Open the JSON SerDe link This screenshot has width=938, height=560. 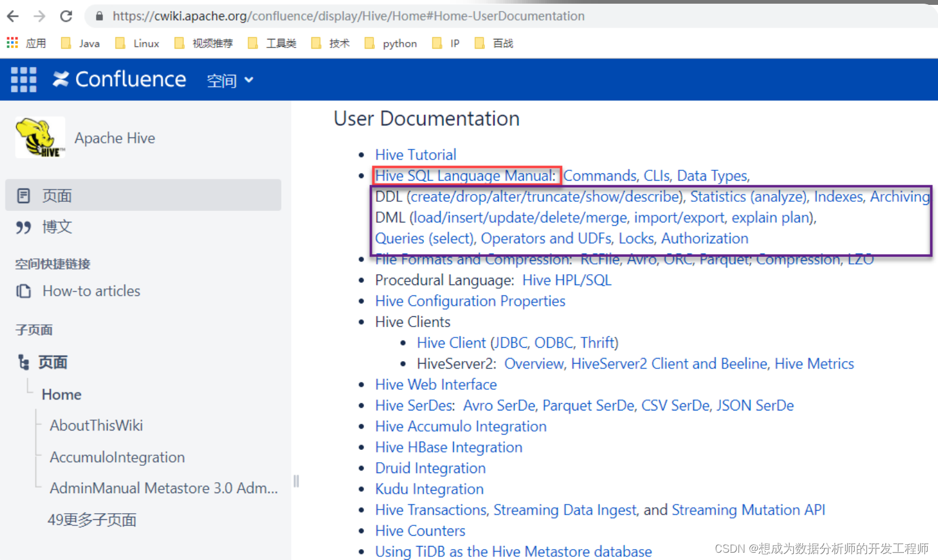tap(755, 406)
